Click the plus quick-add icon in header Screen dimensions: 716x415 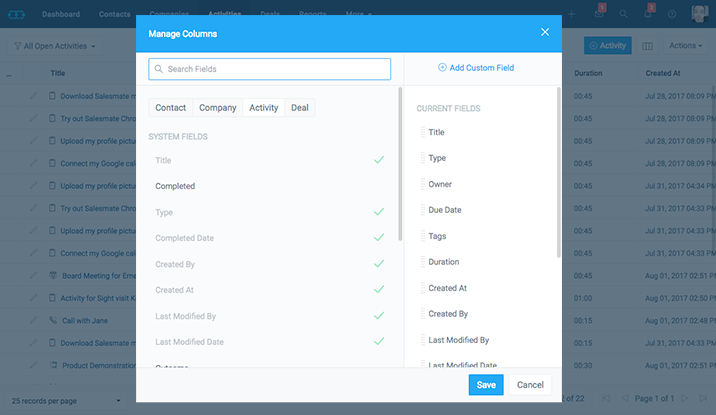[x=571, y=14]
